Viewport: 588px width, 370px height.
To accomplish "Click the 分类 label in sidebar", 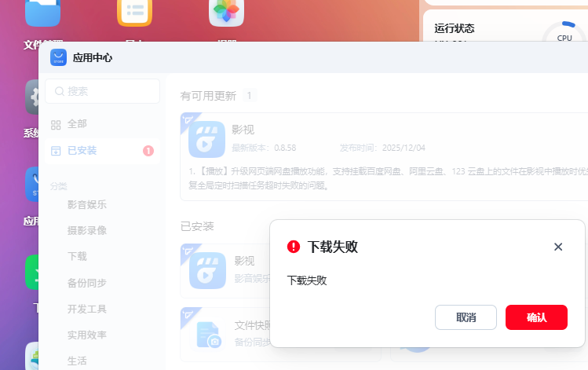I will pos(59,186).
